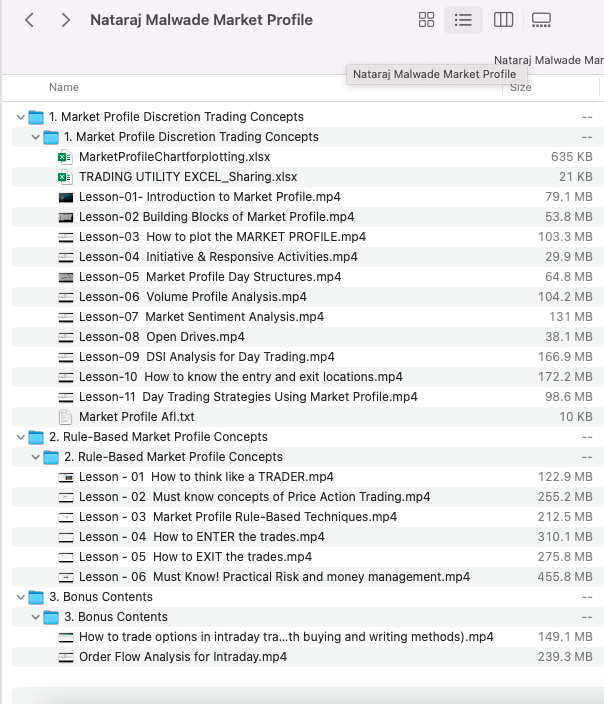Click the MarketProfileChartforplotting.xlsx file name
This screenshot has width=604, height=704.
pos(175,157)
